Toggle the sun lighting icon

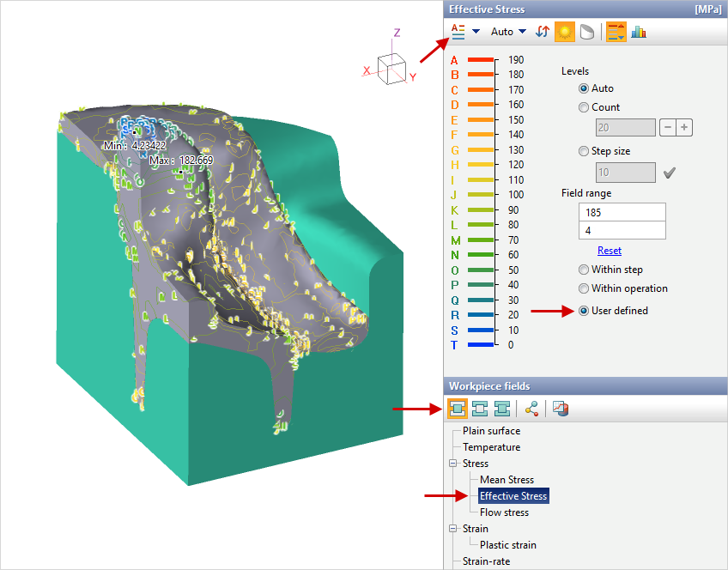tap(564, 31)
